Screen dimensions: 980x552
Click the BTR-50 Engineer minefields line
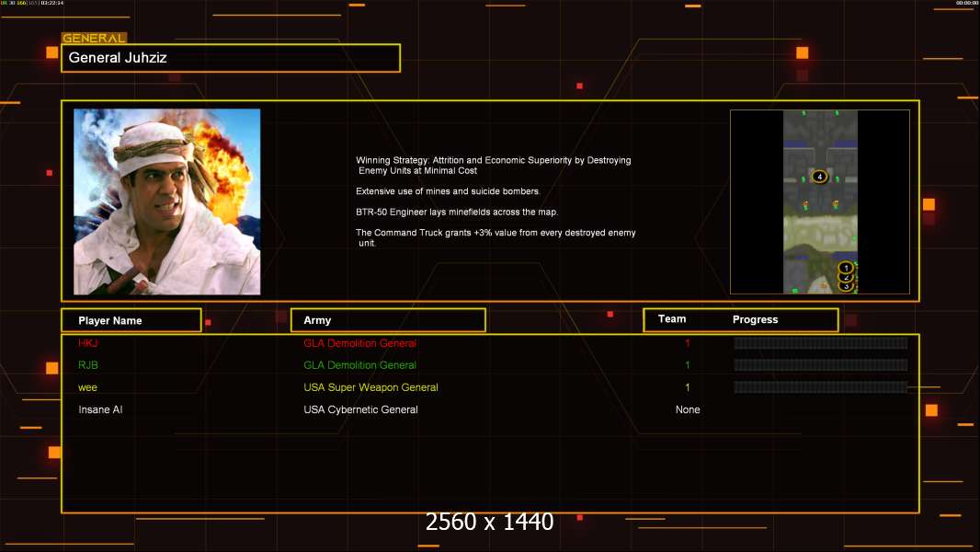[457, 212]
